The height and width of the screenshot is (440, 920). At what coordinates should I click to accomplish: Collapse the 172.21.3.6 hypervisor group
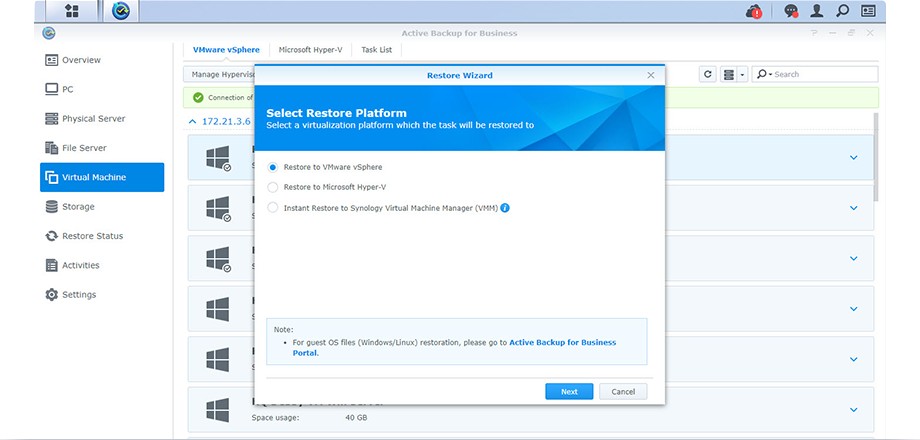(x=193, y=121)
